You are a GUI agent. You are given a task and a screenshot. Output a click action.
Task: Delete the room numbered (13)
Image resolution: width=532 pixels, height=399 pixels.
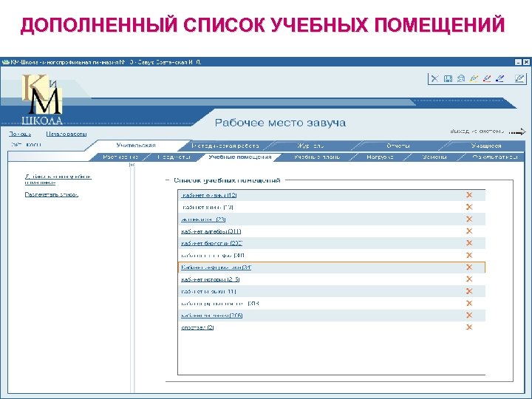(469, 207)
